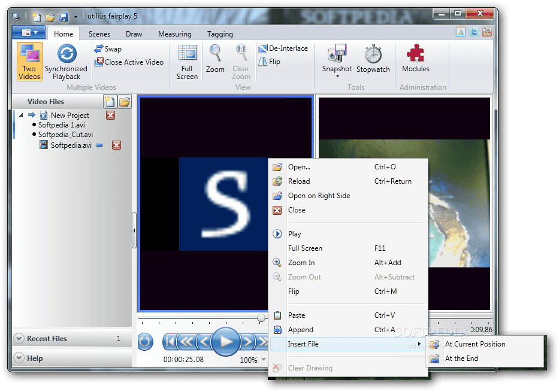Jump to the start of the video
Viewport: 559px width, 392px height.
click(170, 342)
